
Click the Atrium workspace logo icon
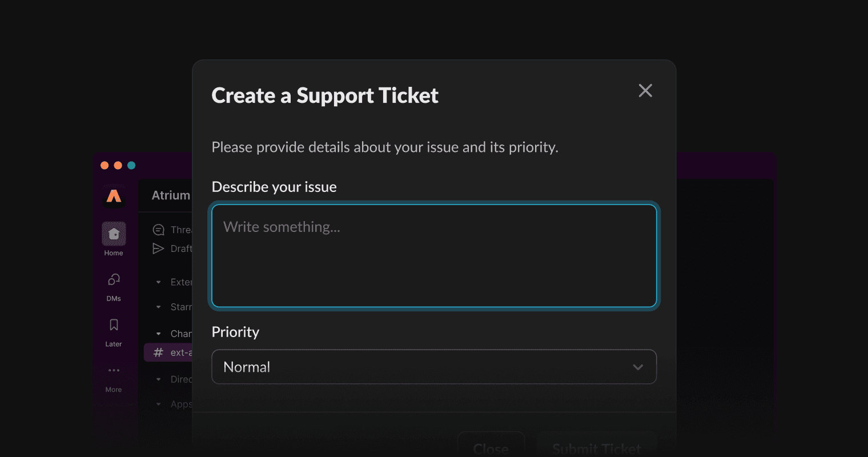tap(114, 197)
